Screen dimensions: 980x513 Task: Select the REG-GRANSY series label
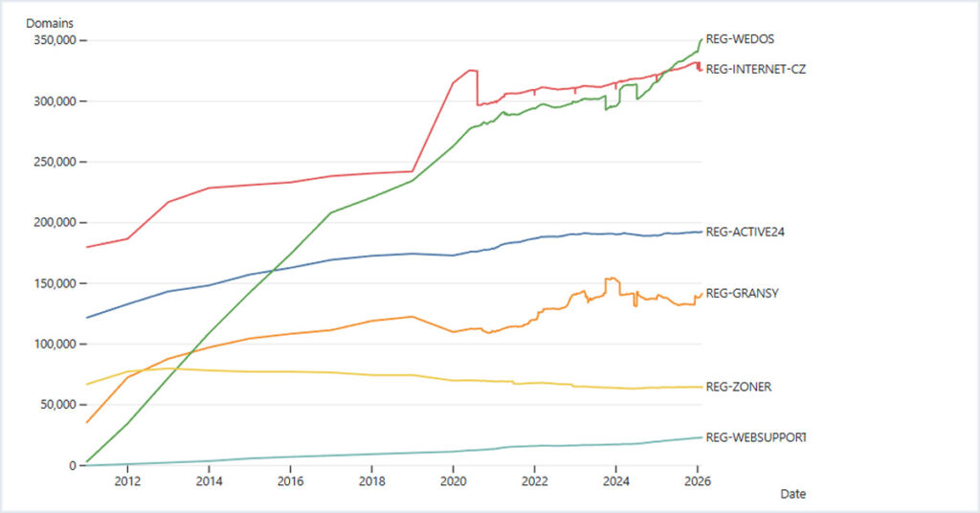point(741,293)
